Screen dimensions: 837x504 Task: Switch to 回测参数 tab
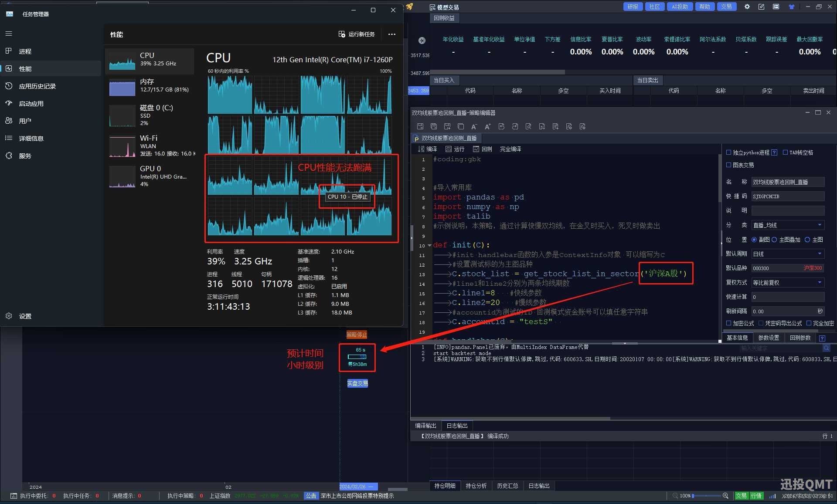tap(800, 338)
